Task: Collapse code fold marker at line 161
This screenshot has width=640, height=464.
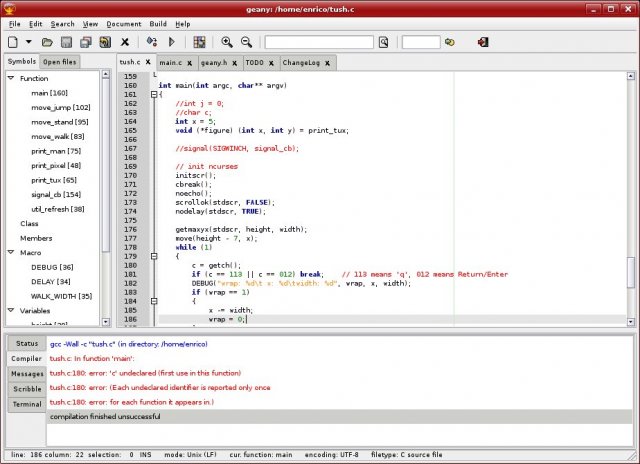Action: point(154,94)
